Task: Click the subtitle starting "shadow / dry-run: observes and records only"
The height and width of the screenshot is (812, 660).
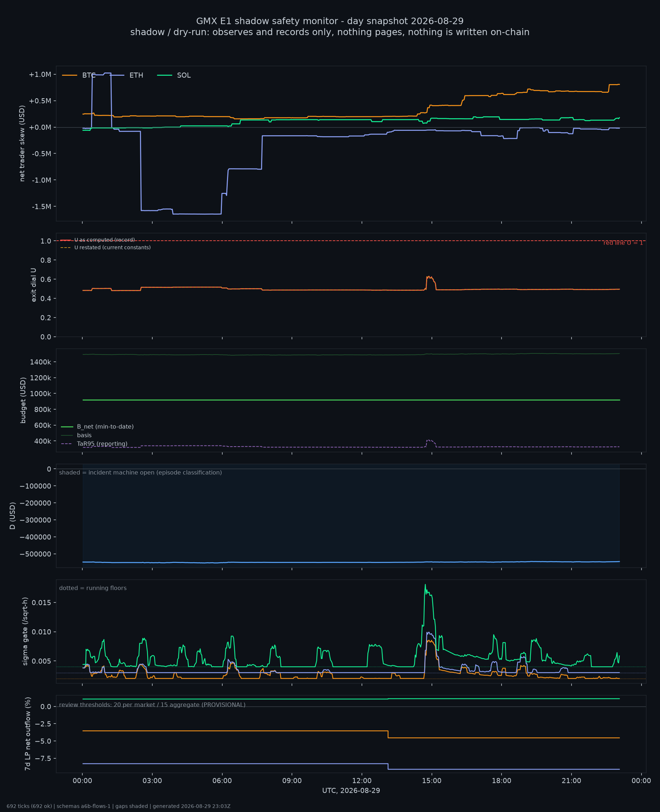Action: click(330, 32)
